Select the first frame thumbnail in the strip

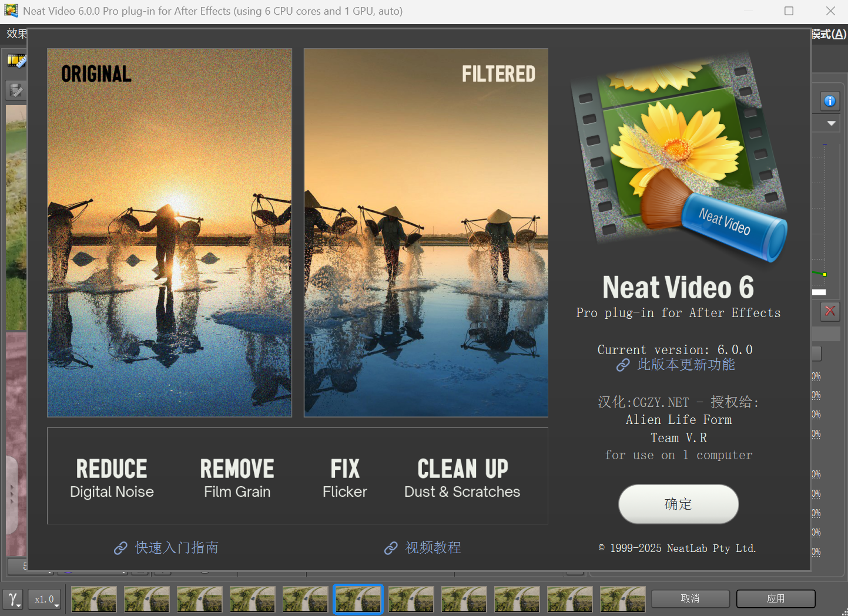94,599
